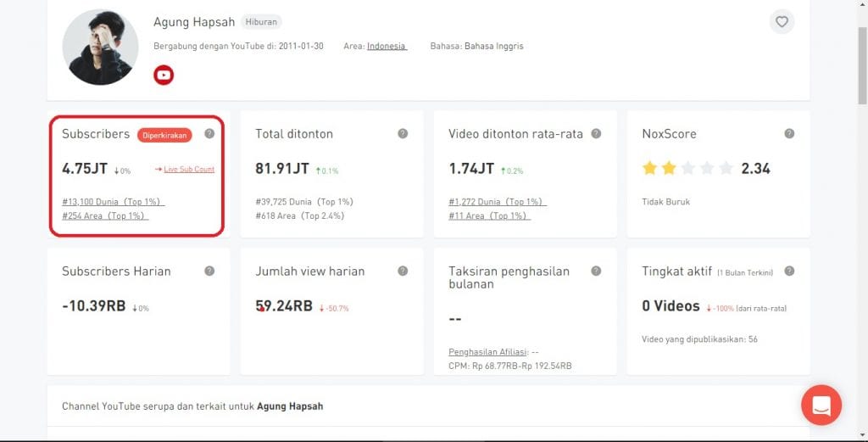Click help icon beside Subscribers card title
This screenshot has width=868, height=442.
[x=209, y=133]
